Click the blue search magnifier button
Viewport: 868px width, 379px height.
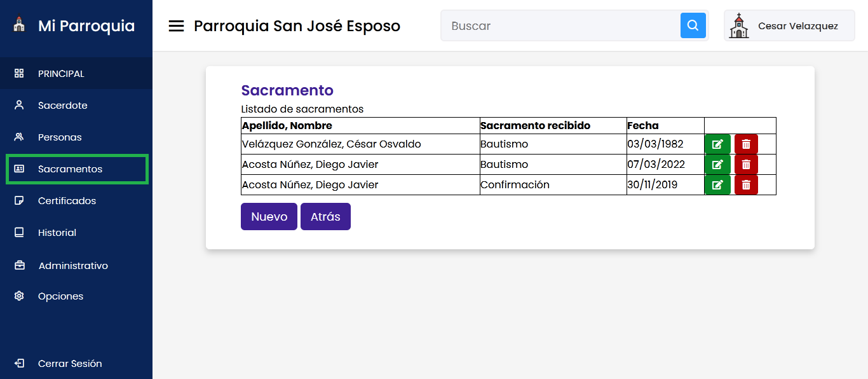point(693,26)
